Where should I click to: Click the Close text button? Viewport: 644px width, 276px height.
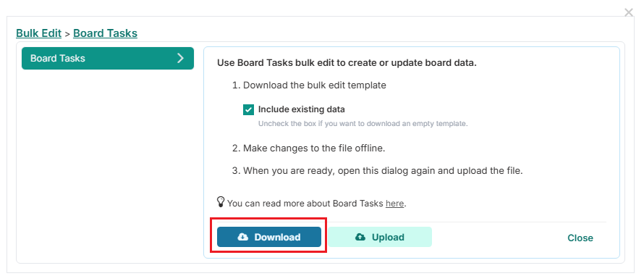pyautogui.click(x=580, y=238)
